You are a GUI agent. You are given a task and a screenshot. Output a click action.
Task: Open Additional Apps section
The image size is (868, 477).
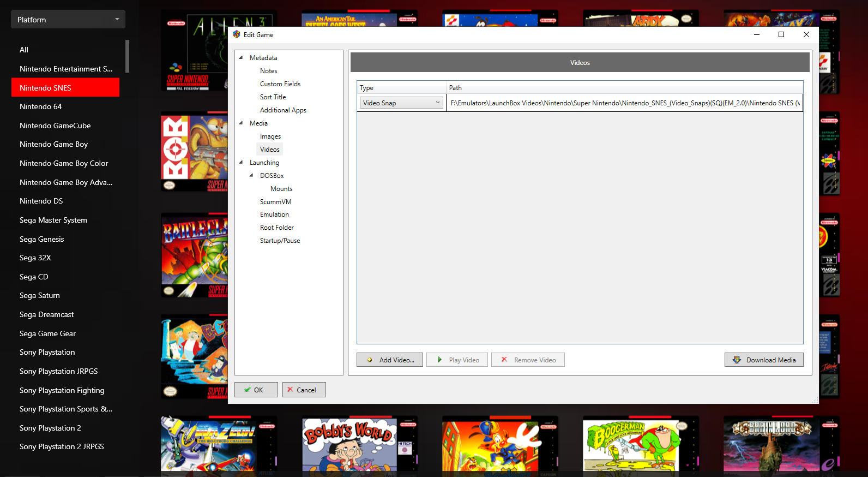[283, 110]
